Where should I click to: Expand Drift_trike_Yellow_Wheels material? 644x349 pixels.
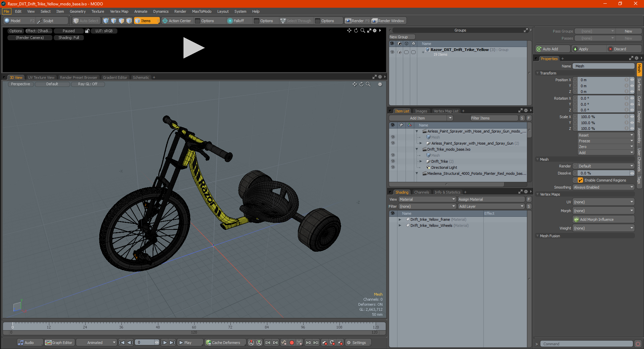tap(400, 226)
